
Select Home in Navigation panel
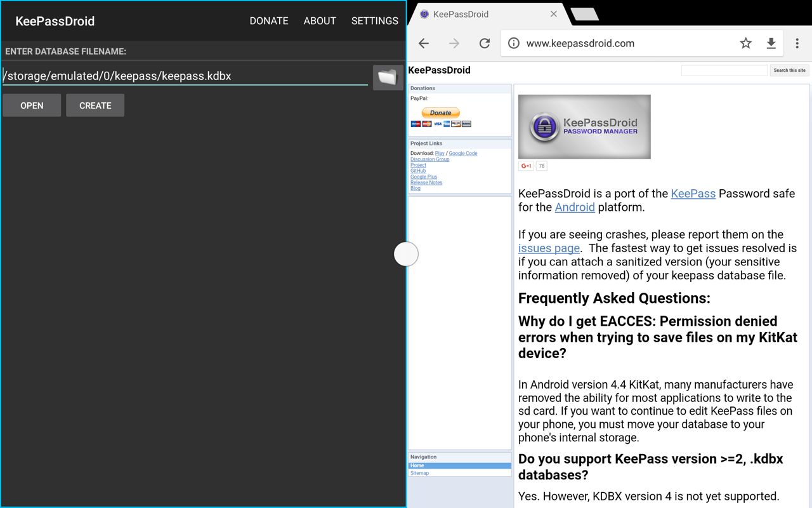pos(460,465)
